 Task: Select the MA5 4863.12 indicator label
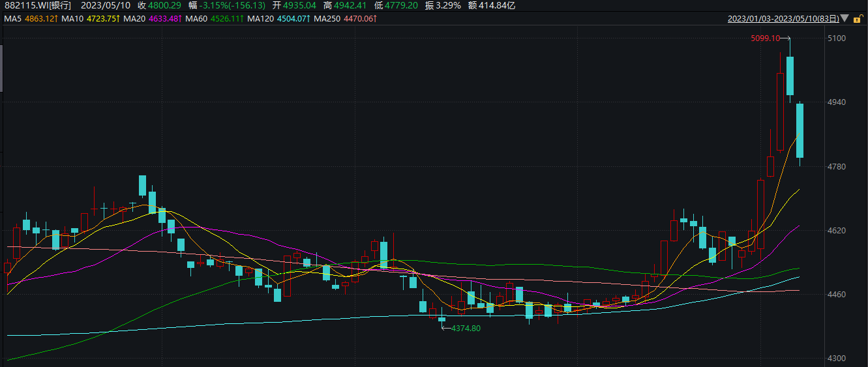pyautogui.click(x=31, y=19)
